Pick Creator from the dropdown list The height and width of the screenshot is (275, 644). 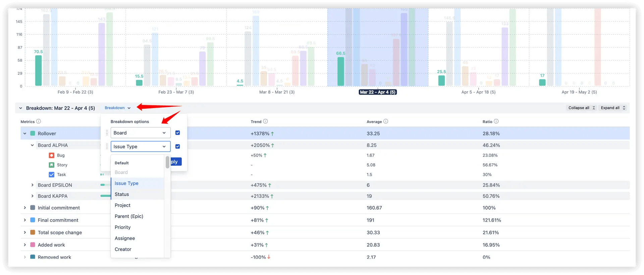[x=138, y=250]
